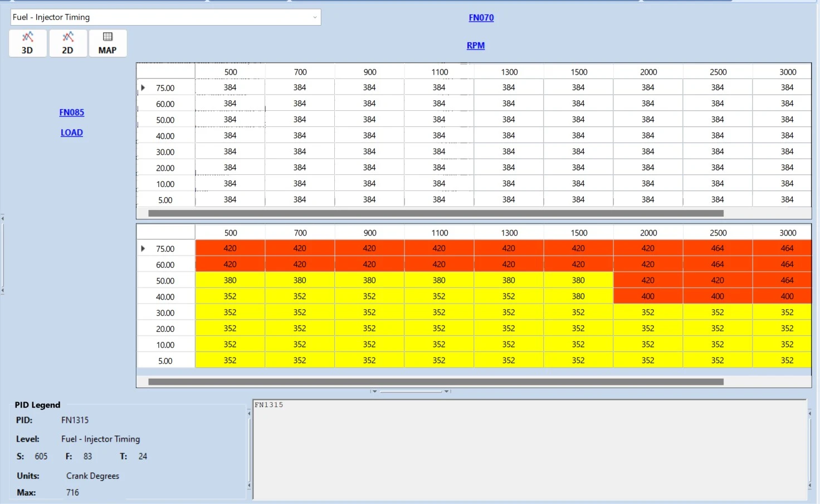
Task: Click the 10.00 row header in the lower table
Action: tap(165, 345)
